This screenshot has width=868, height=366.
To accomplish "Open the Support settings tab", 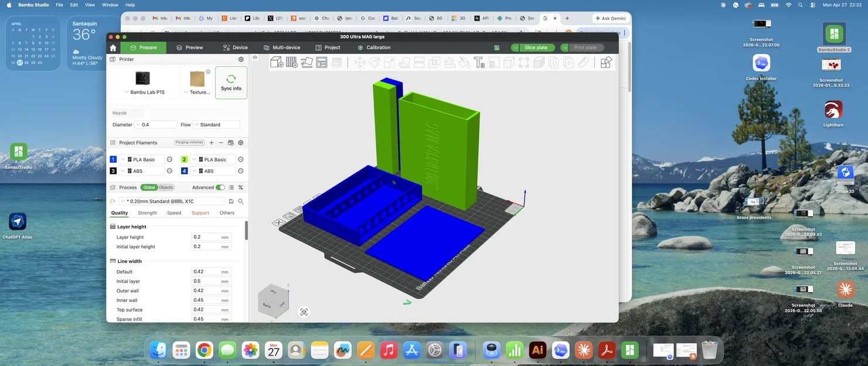I will click(200, 213).
